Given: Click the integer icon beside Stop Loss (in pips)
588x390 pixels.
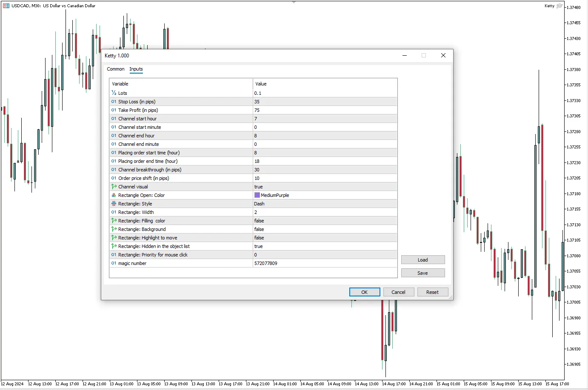Looking at the screenshot, I should 114,102.
